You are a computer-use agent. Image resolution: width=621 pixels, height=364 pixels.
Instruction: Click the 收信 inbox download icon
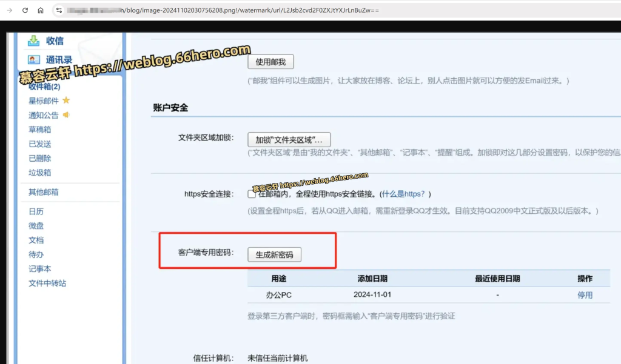click(x=34, y=41)
